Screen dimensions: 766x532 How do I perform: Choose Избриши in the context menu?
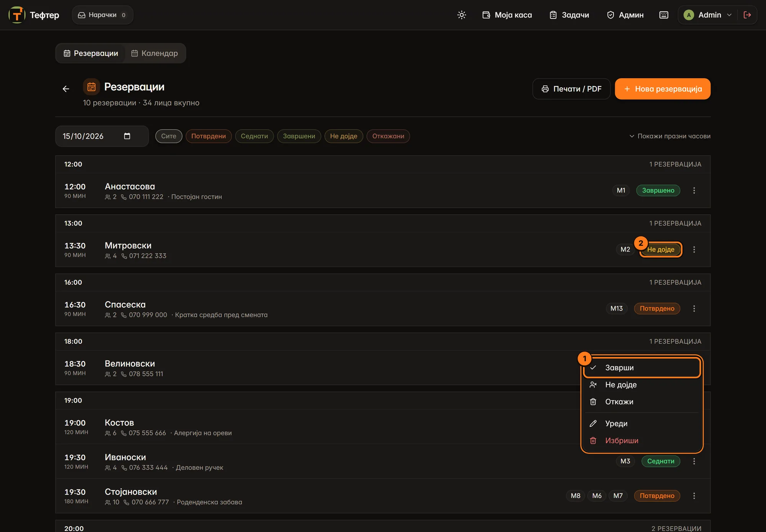click(642, 440)
